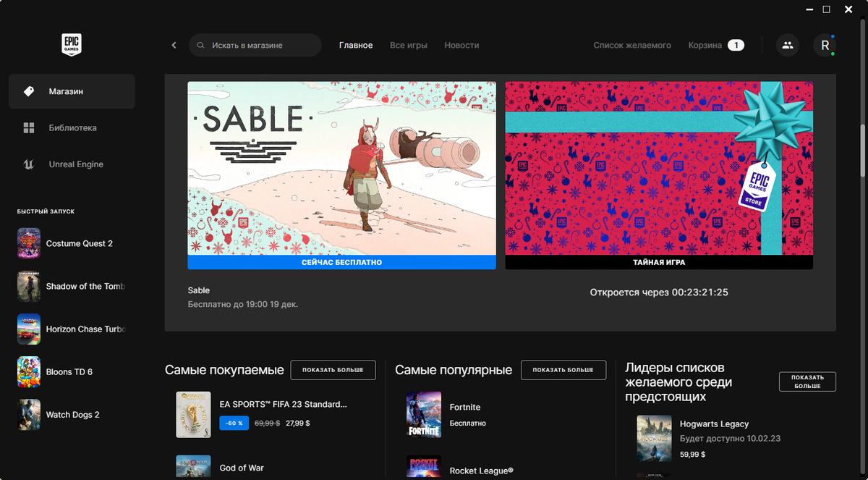
Task: Click the ТАЙНАЯ ИГРА banner
Action: pos(659,262)
